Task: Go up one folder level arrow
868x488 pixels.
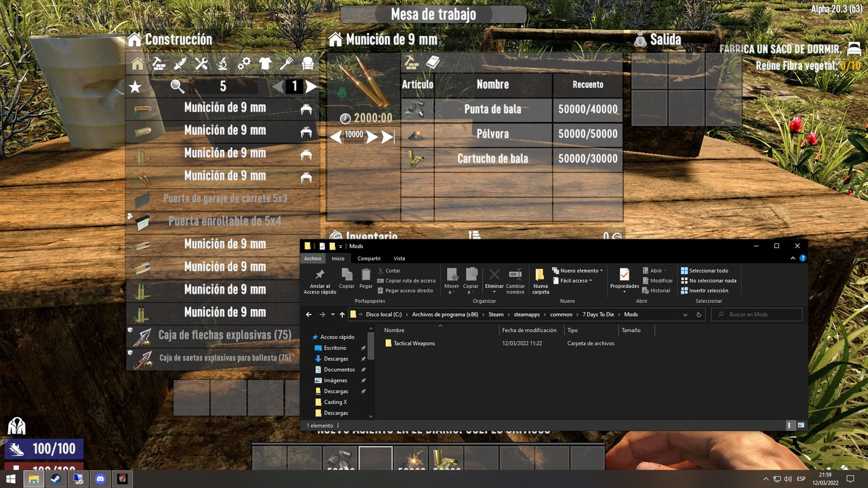Action: point(342,314)
